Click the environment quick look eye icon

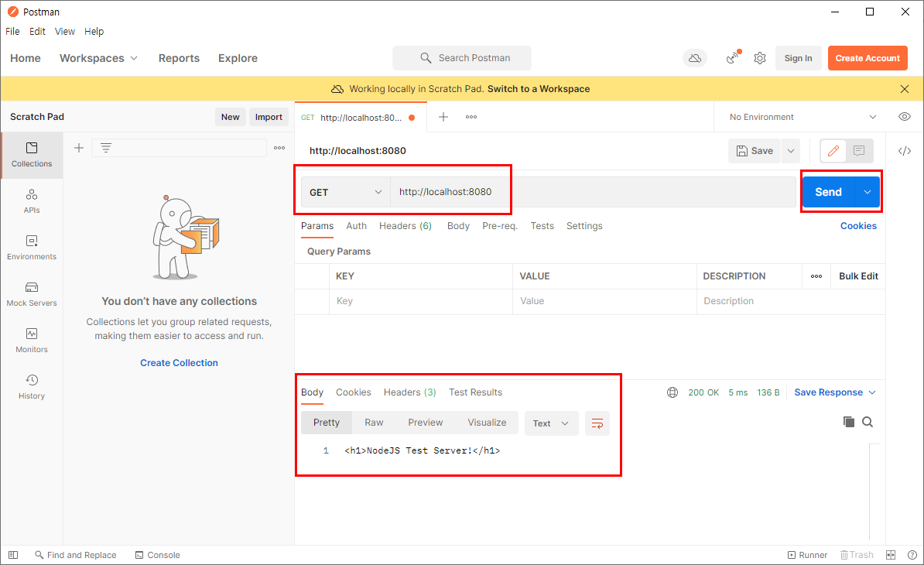click(x=905, y=117)
